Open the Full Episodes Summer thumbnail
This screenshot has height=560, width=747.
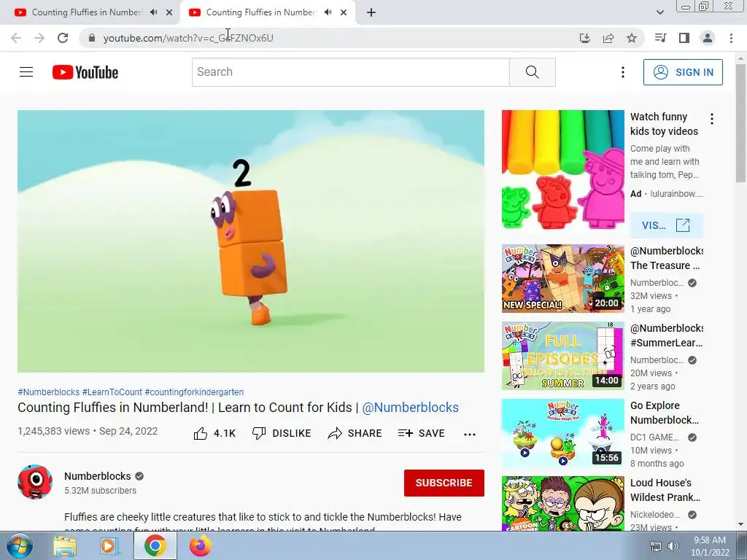tap(563, 356)
